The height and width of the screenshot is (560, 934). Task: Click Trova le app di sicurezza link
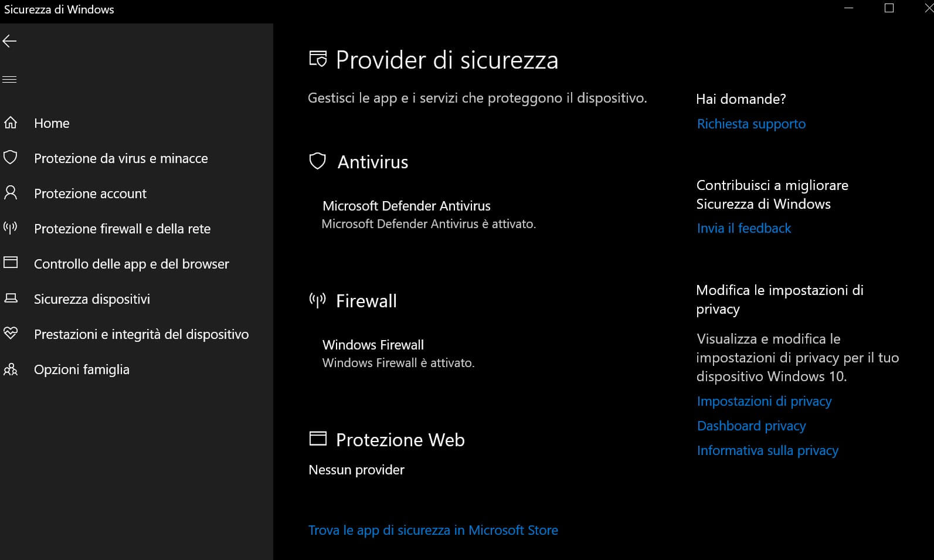tap(433, 530)
